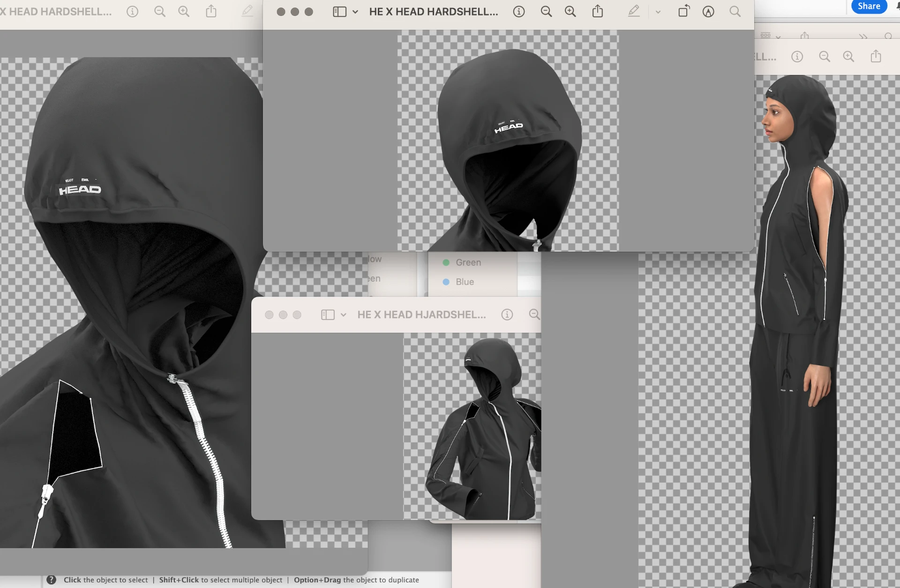Open the info inspector in the front HARDSHELL window

click(x=518, y=12)
